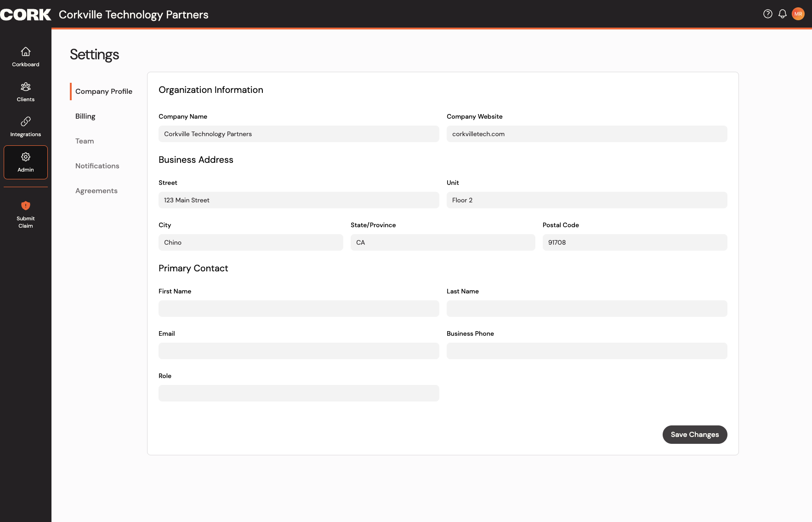Click the Save Changes button

pyautogui.click(x=695, y=435)
